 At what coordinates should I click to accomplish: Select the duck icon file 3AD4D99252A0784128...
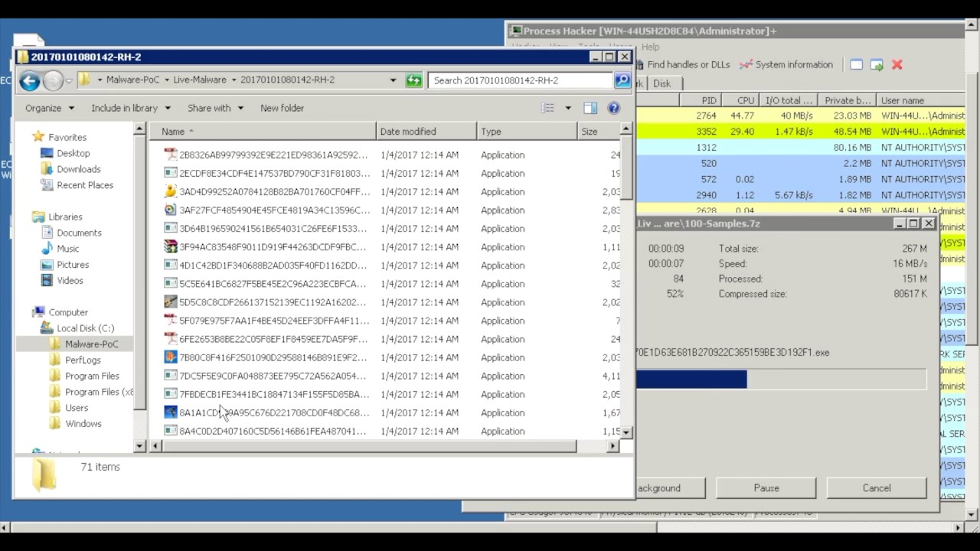(x=265, y=191)
